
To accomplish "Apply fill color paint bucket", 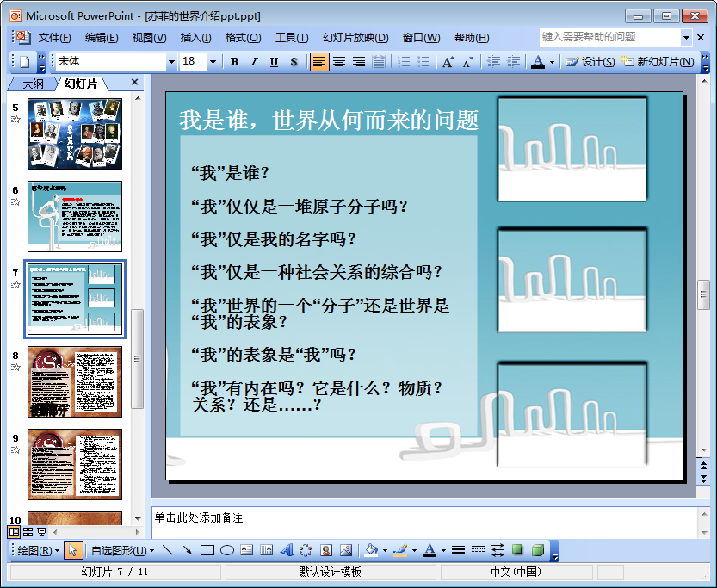I will 371,550.
